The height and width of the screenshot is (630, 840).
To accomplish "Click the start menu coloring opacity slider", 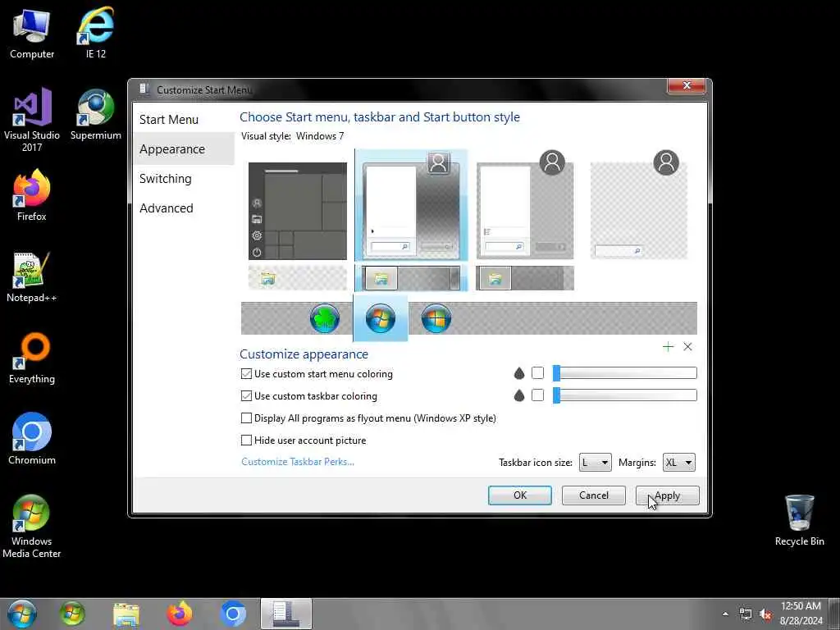I will click(624, 373).
